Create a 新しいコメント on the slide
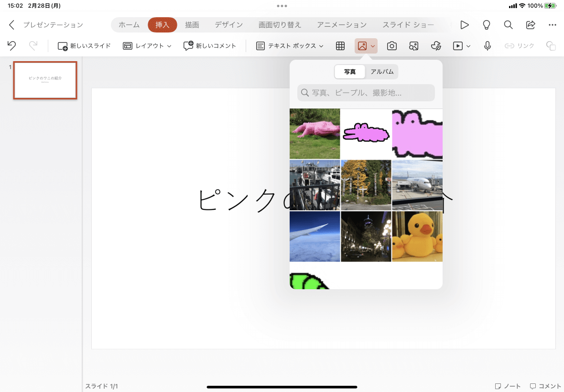The image size is (564, 392). [209, 46]
